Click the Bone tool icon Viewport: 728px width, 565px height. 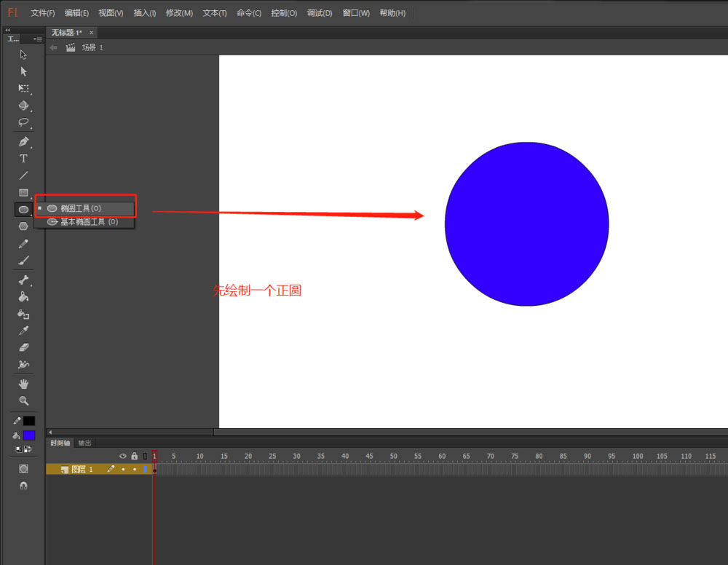pos(23,280)
